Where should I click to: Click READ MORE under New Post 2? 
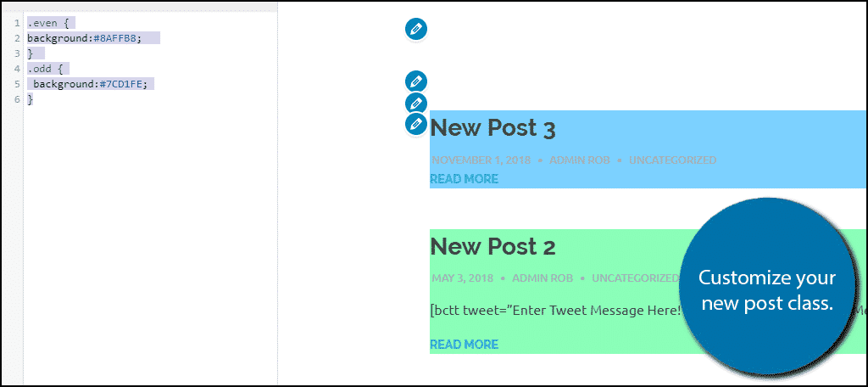(464, 345)
